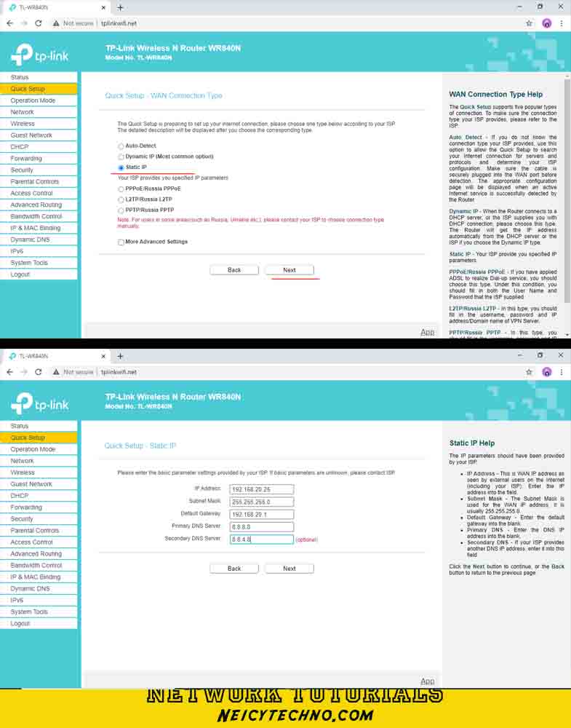The image size is (571, 728).
Task: Close TL-WR840N tab in Static IP window
Action: click(x=103, y=356)
